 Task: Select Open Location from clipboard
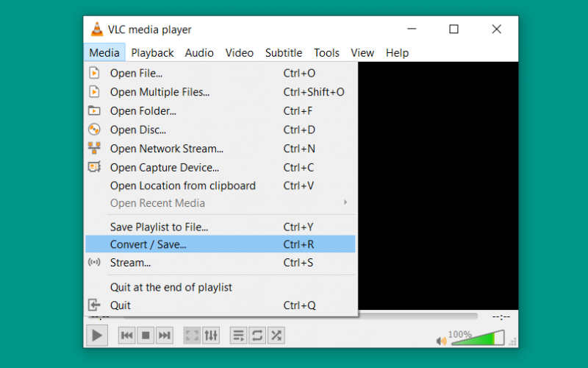[x=220, y=185]
